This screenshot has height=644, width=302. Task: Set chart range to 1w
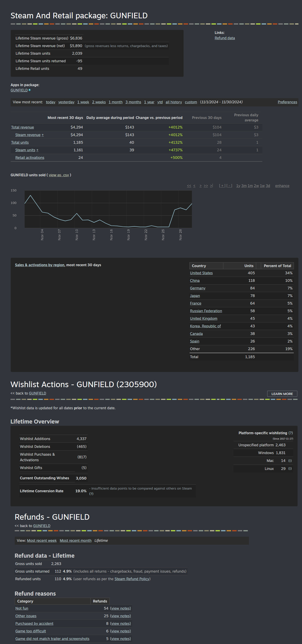point(262,186)
